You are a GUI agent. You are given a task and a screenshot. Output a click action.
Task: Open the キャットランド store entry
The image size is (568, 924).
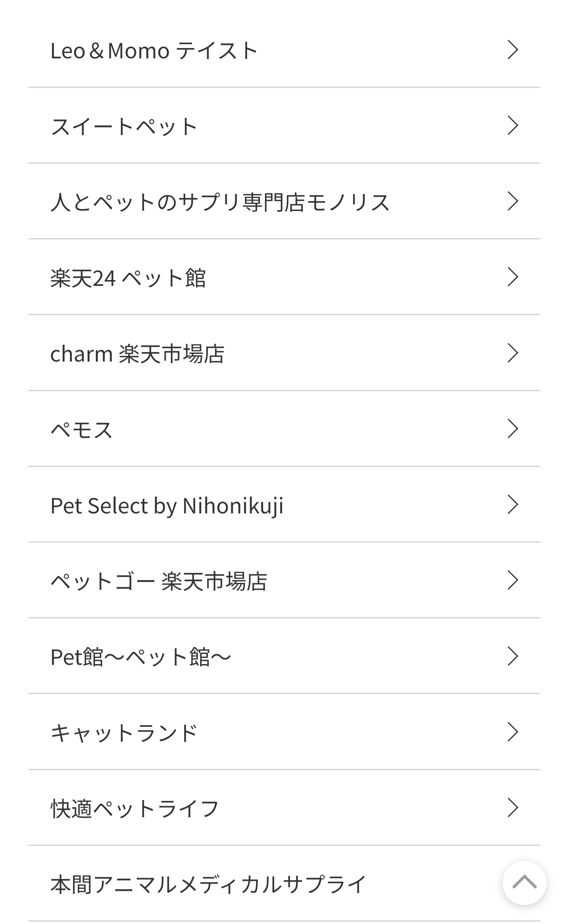point(124,733)
